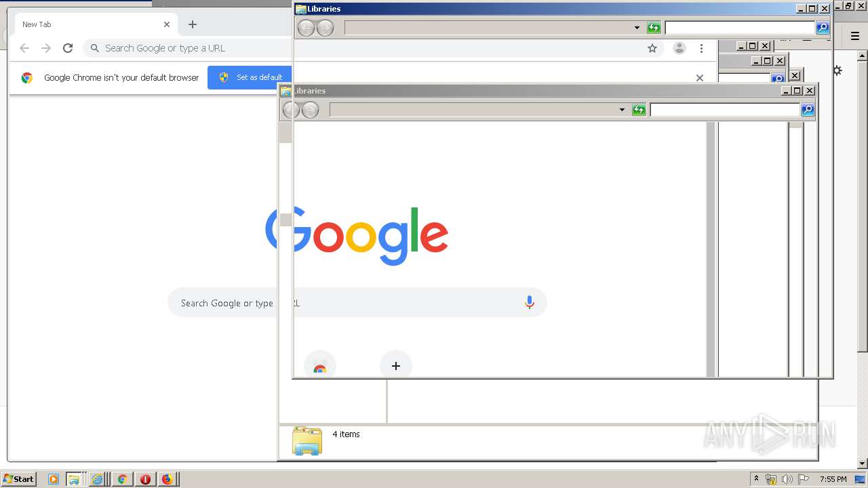This screenshot has height=488, width=868.
Task: Focus search field in inactive Libraries window
Action: [725, 110]
